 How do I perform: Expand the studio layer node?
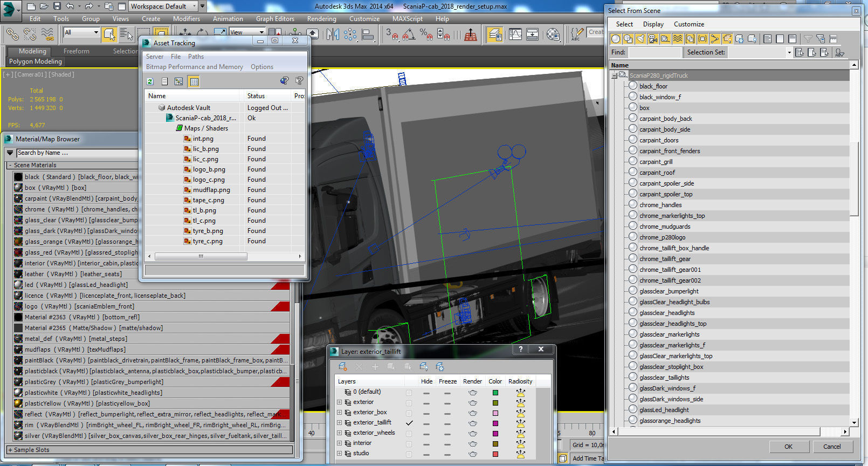(340, 454)
